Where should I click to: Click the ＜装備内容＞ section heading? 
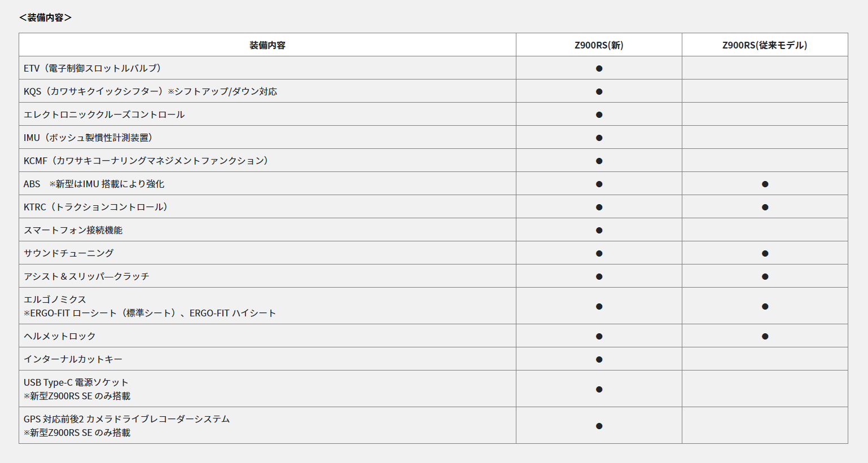coord(45,17)
